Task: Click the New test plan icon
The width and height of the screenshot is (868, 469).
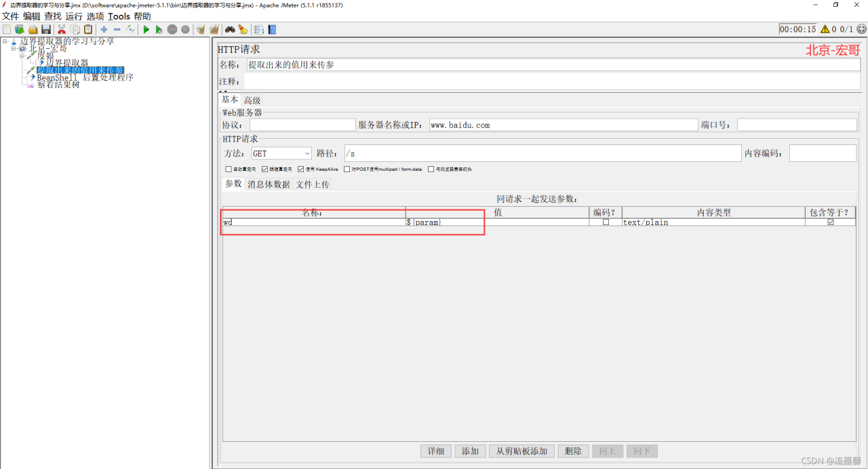Action: [7, 29]
